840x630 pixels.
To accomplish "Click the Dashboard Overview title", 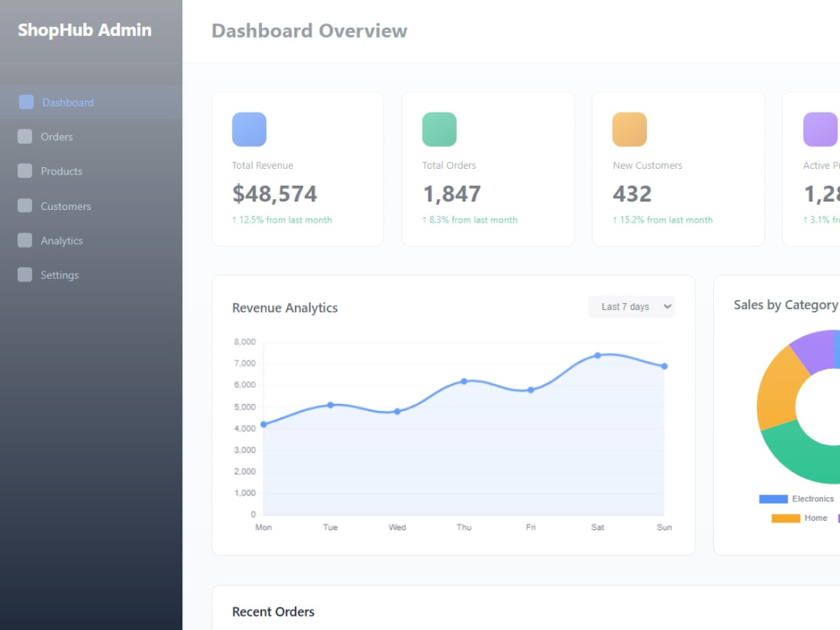I will (x=310, y=30).
